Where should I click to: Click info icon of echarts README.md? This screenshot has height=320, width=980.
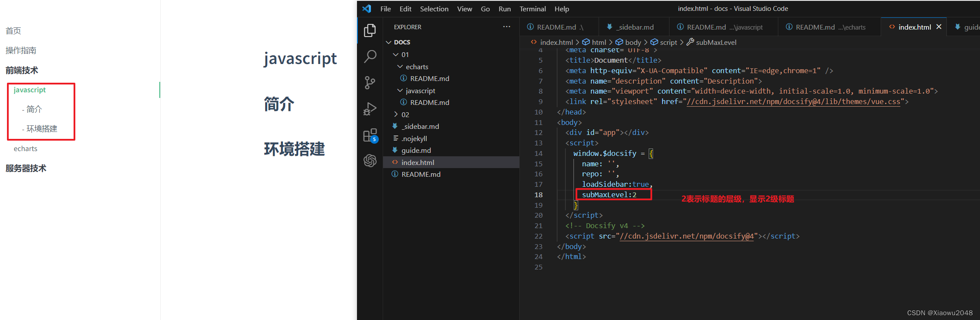point(404,78)
